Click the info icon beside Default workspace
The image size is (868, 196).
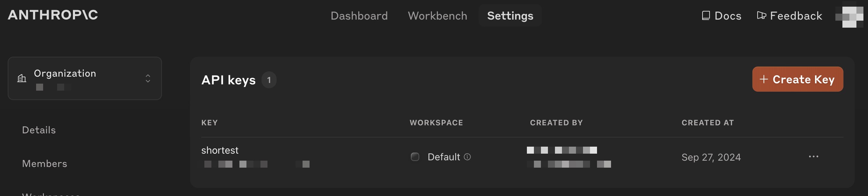pos(467,157)
